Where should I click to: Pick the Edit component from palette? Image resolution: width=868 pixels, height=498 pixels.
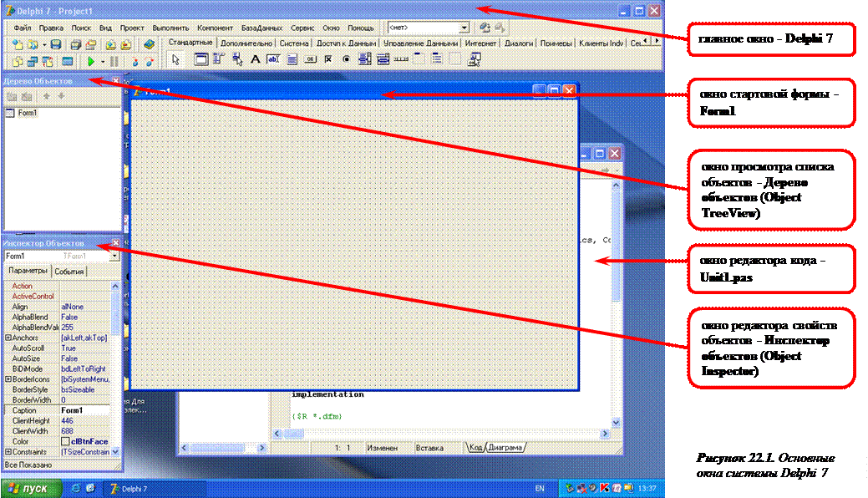274,59
